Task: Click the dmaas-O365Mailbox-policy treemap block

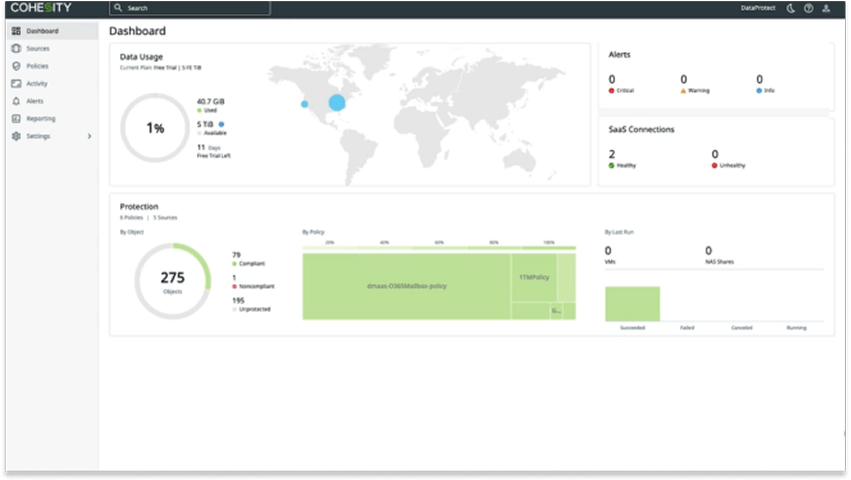Action: [x=406, y=286]
